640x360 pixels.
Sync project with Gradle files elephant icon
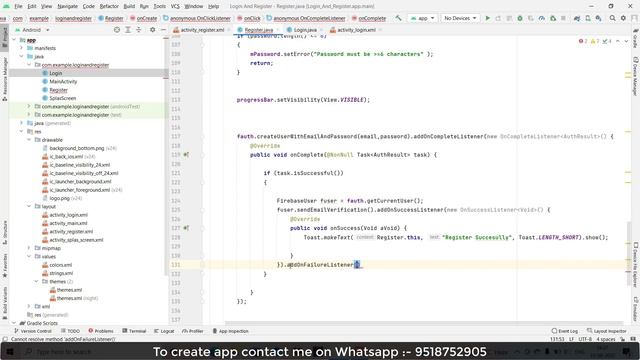tap(577, 18)
